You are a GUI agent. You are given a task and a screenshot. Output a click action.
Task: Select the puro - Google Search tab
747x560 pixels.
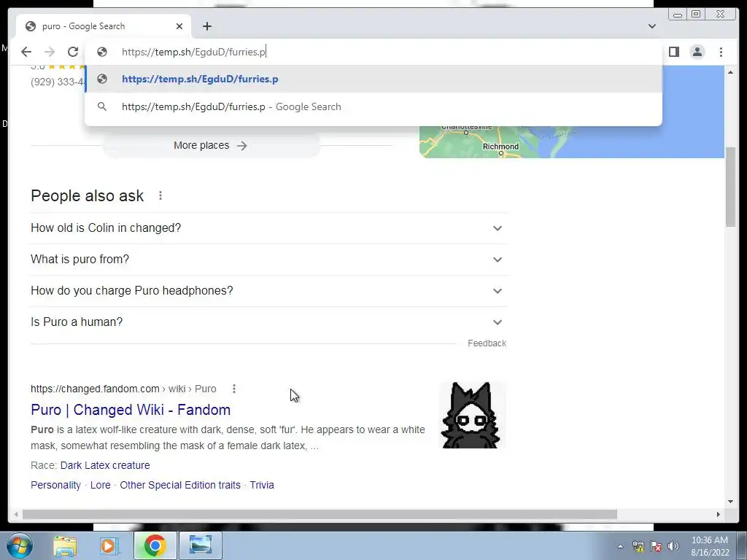[104, 26]
